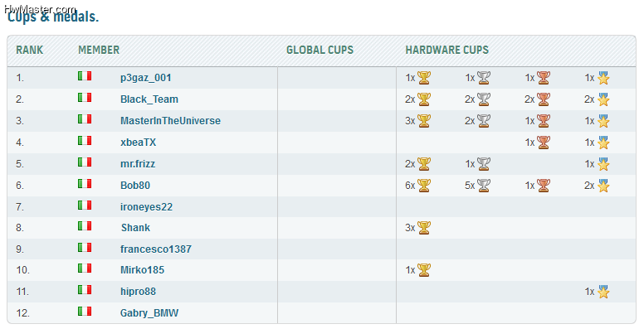Viewport: 644px width, 329px height.
Task: Open francesco1387 member profile
Action: pyautogui.click(x=156, y=249)
